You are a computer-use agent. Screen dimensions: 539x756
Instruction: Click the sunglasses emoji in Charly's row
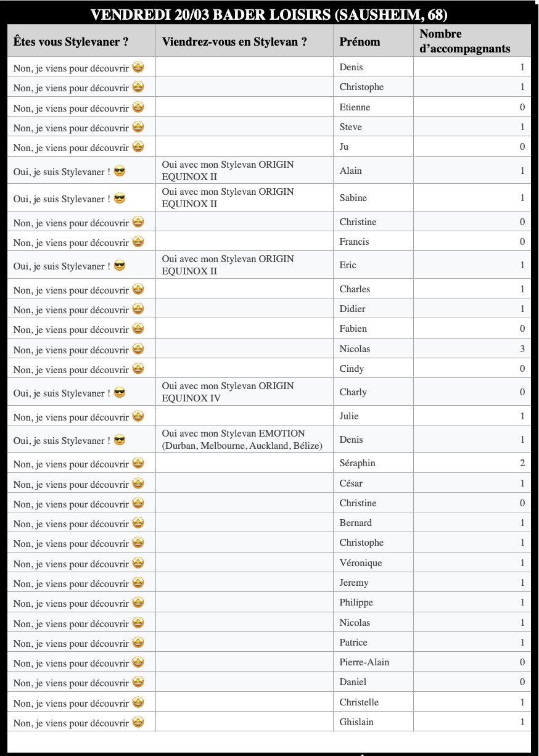click(x=120, y=393)
